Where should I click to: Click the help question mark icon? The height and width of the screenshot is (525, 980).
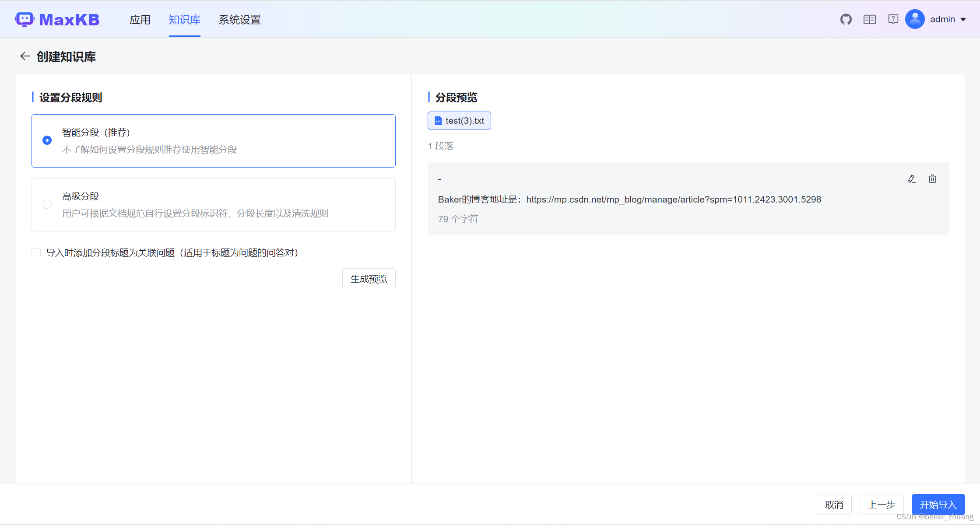pyautogui.click(x=893, y=19)
